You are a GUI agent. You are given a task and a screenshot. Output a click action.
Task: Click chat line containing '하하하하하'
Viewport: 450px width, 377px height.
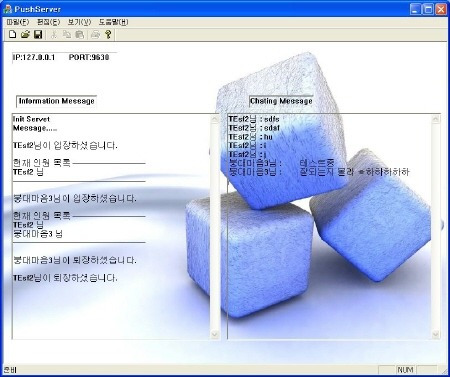319,172
